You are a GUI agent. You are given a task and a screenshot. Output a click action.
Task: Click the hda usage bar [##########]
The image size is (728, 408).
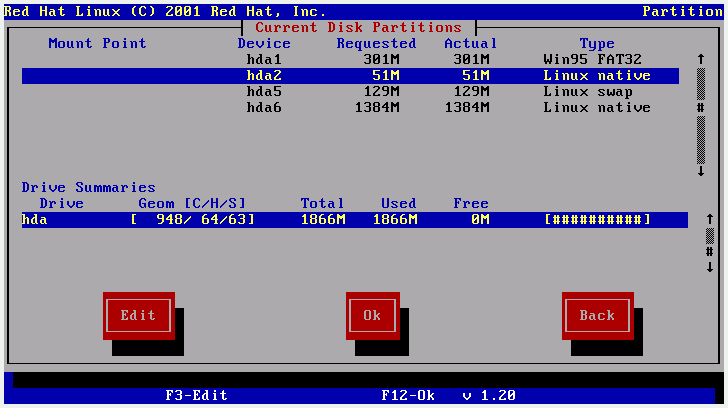pyautogui.click(x=598, y=220)
